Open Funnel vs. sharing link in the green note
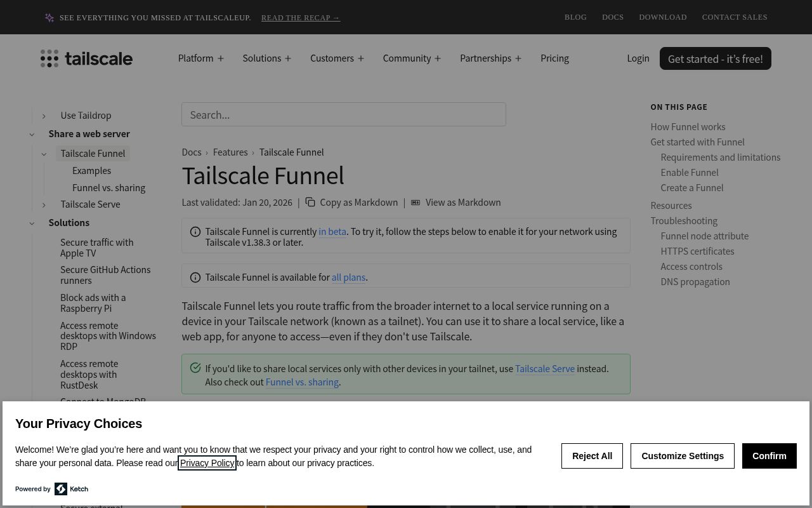Screen dimensions: 812x508 [x=302, y=382]
